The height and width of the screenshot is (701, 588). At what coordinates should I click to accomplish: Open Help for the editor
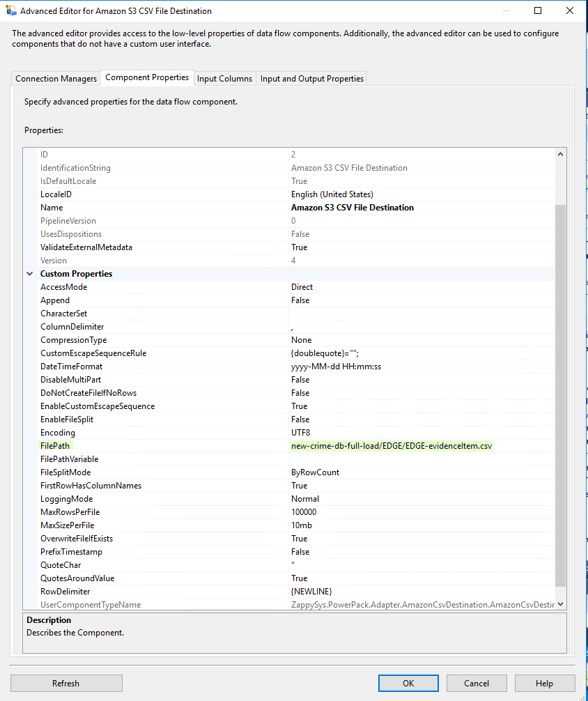coord(544,683)
